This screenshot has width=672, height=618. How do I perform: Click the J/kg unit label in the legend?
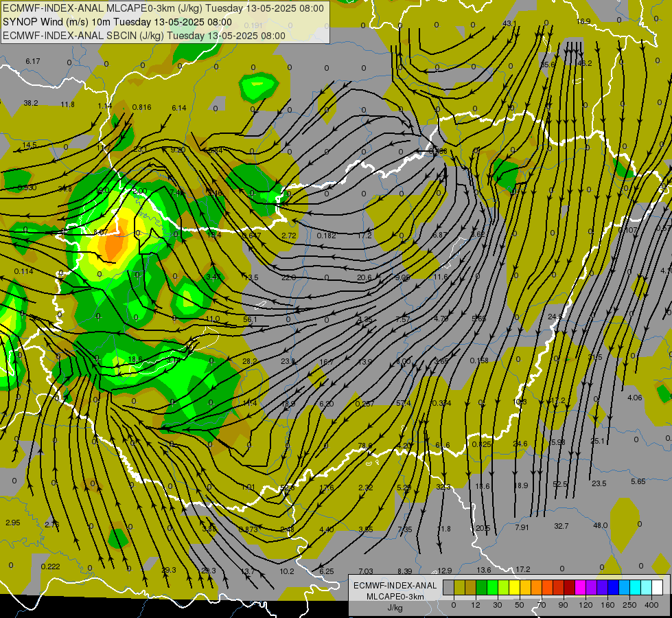tap(395, 608)
